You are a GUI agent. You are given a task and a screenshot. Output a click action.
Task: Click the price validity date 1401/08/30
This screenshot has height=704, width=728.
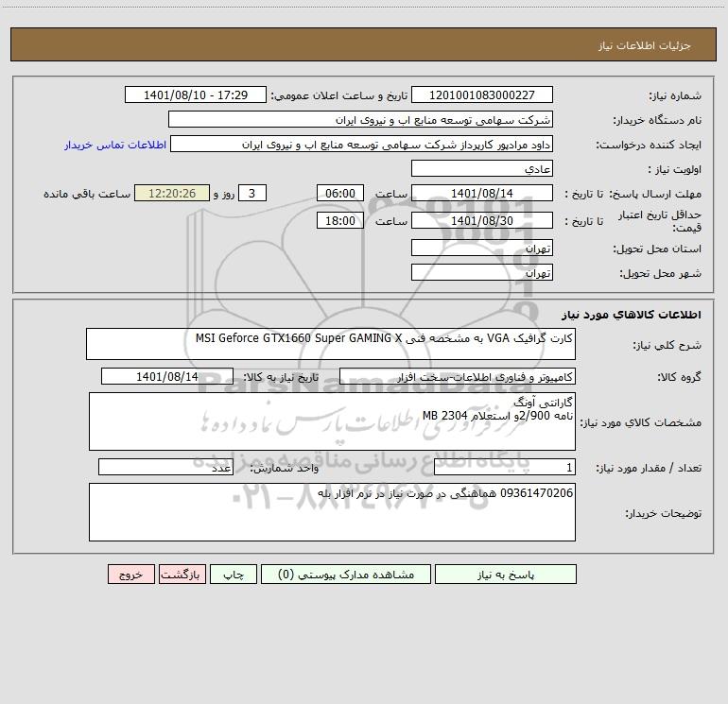482,220
